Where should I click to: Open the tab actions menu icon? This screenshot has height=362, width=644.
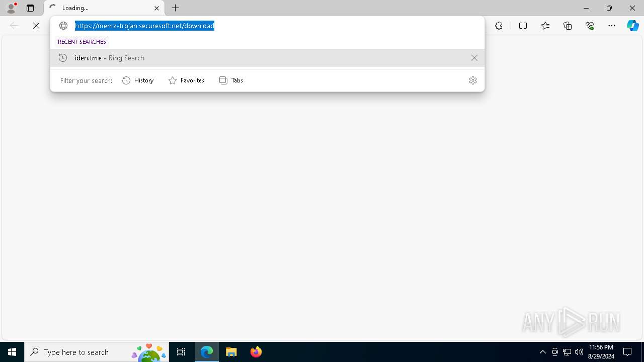point(30,8)
